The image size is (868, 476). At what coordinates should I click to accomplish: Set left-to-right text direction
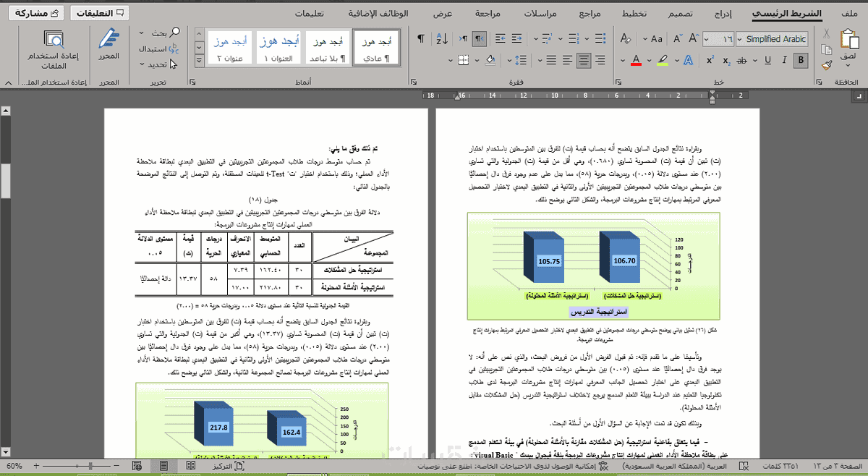click(463, 38)
